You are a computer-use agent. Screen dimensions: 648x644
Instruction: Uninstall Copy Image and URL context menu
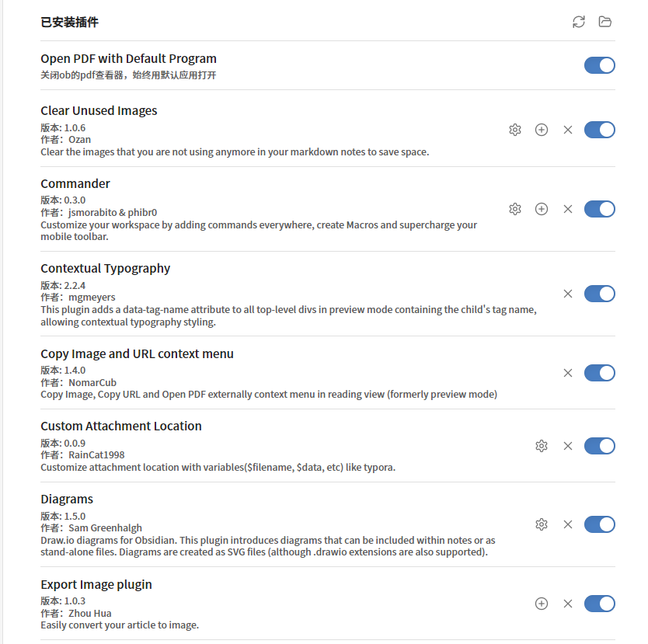568,373
